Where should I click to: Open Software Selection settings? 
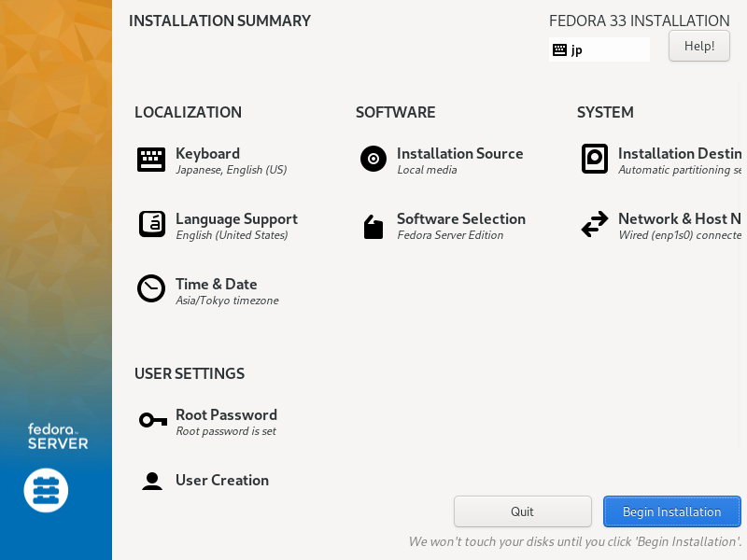(461, 218)
